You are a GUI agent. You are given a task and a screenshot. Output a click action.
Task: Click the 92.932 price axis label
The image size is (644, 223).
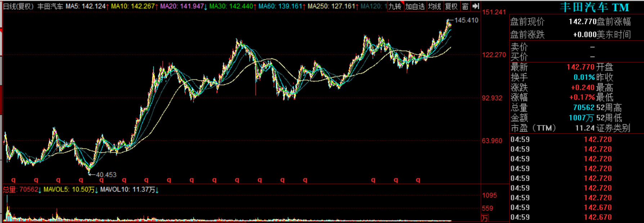click(492, 98)
